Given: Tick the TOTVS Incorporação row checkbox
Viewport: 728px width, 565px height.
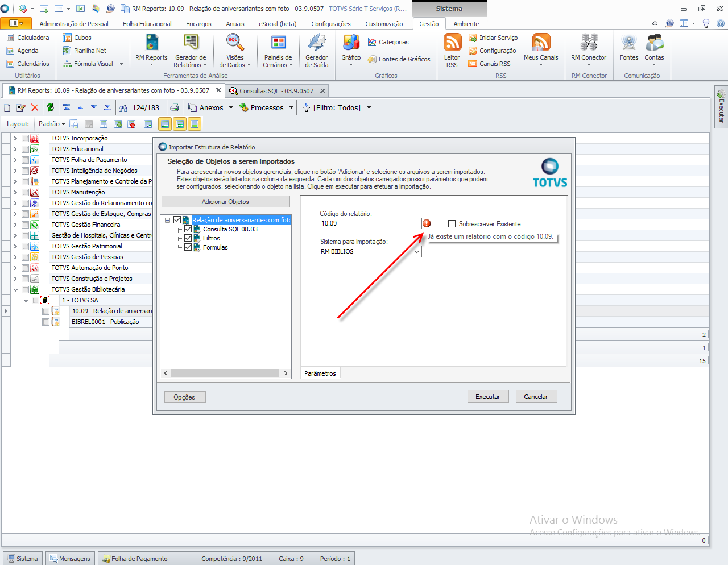Looking at the screenshot, I should point(25,138).
